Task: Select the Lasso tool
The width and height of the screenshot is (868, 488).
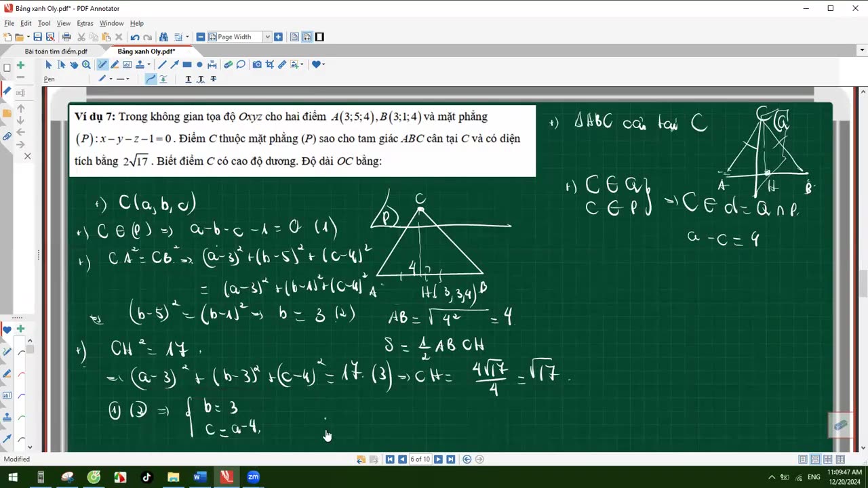Action: tap(241, 64)
